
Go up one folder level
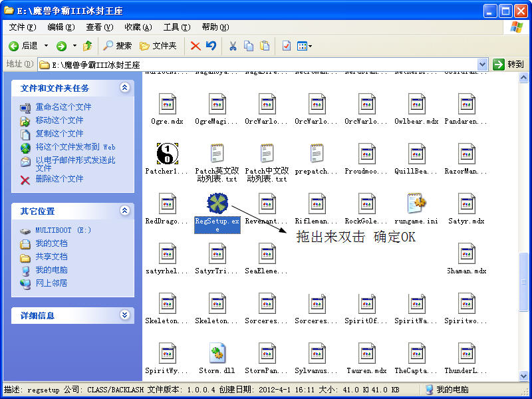88,46
